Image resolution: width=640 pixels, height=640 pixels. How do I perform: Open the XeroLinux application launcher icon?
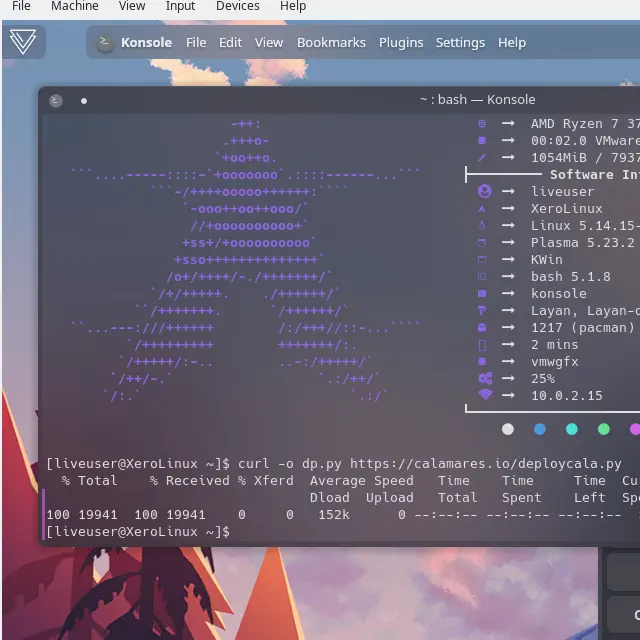pos(23,42)
